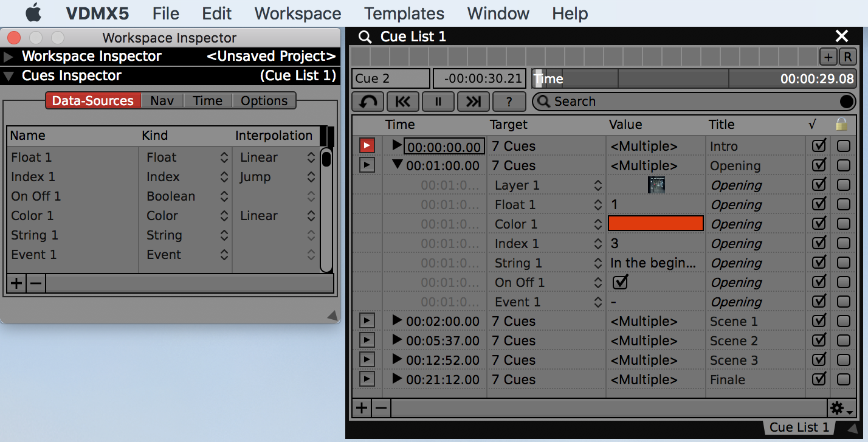Open Kind dropdown for Color 1
This screenshot has height=442, width=868.
coord(224,216)
